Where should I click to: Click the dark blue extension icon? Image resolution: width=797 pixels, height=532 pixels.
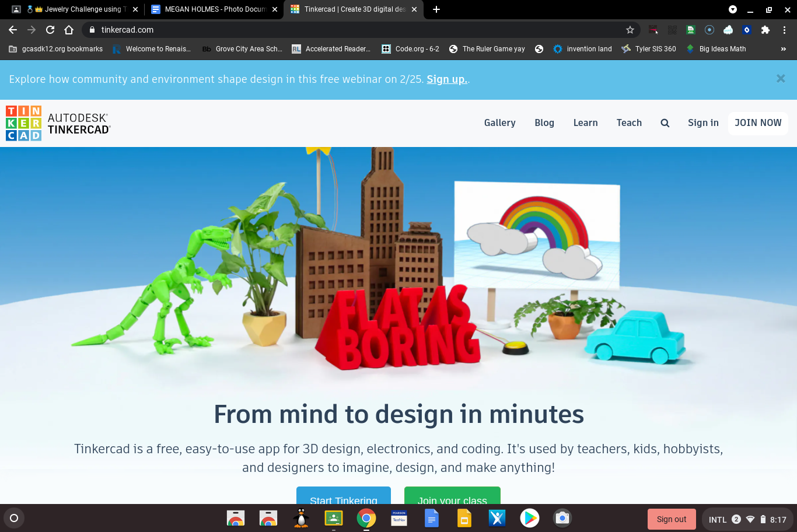coord(747,30)
